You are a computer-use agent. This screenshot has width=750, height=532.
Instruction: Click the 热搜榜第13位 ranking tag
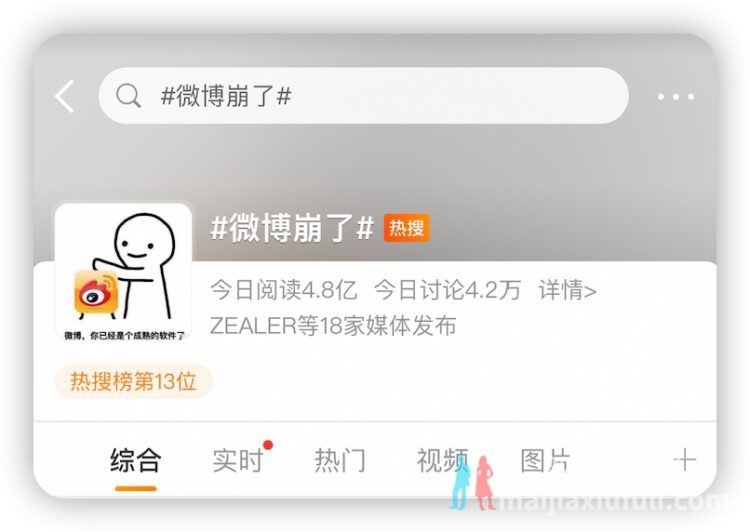[x=133, y=381]
